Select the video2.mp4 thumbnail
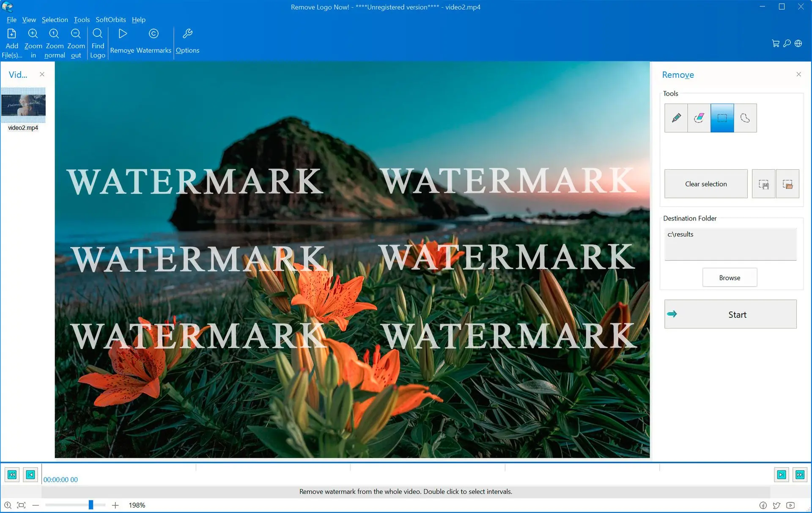 (x=23, y=106)
